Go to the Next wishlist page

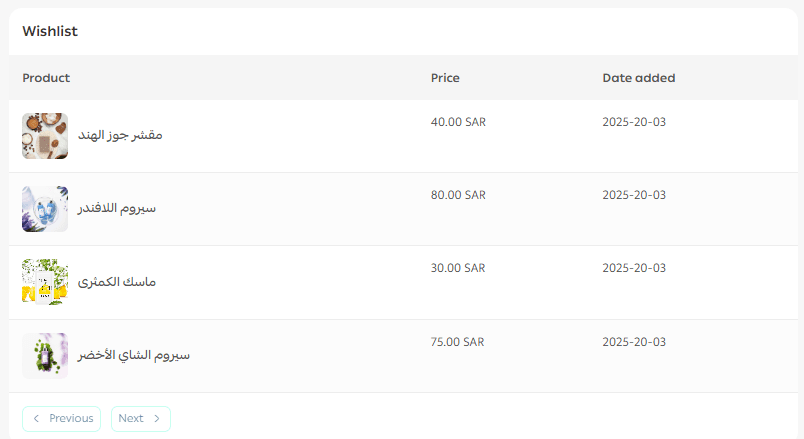pos(140,419)
